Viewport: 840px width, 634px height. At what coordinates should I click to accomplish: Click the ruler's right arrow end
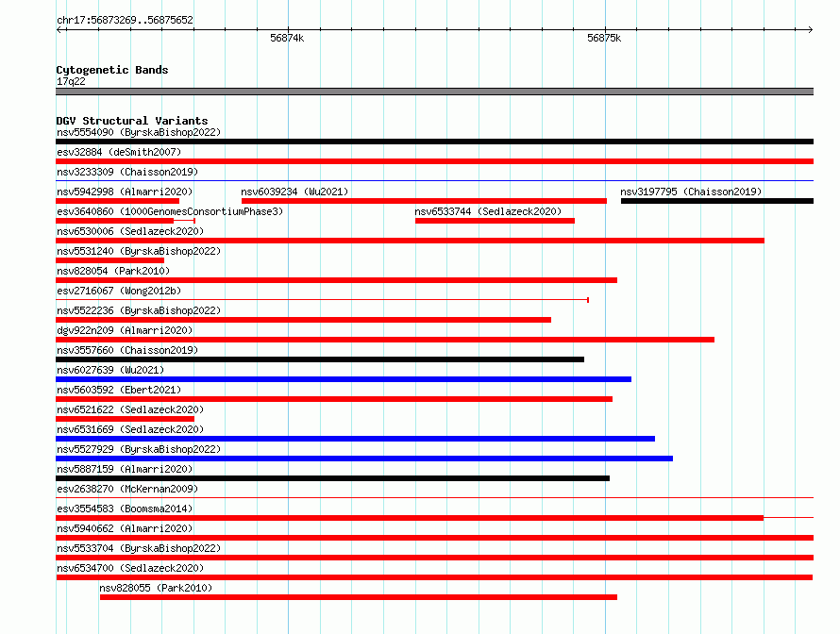point(811,29)
